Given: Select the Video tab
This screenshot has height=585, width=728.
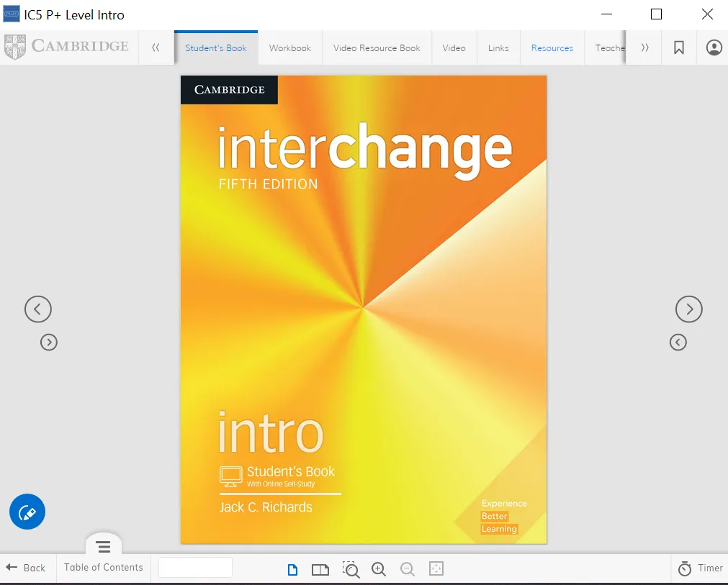Looking at the screenshot, I should point(454,47).
